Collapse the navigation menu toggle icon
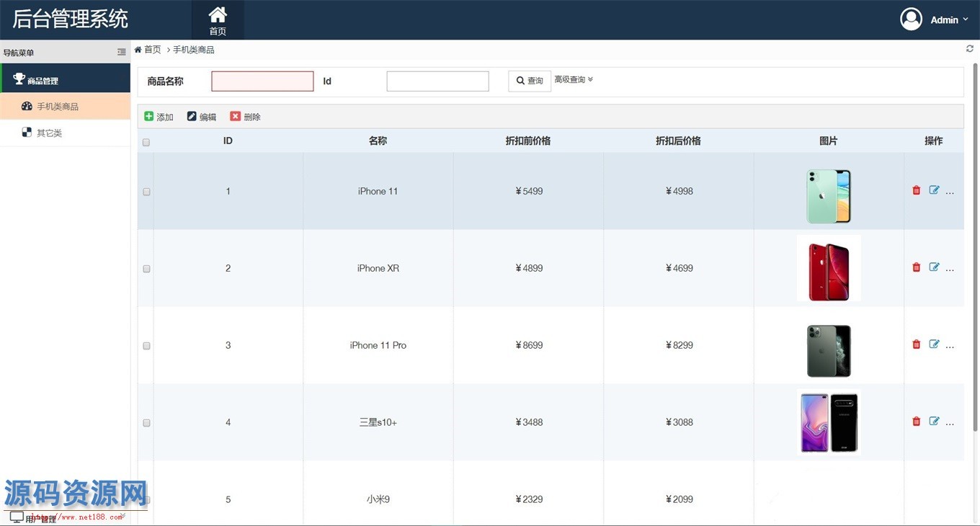 [x=121, y=52]
